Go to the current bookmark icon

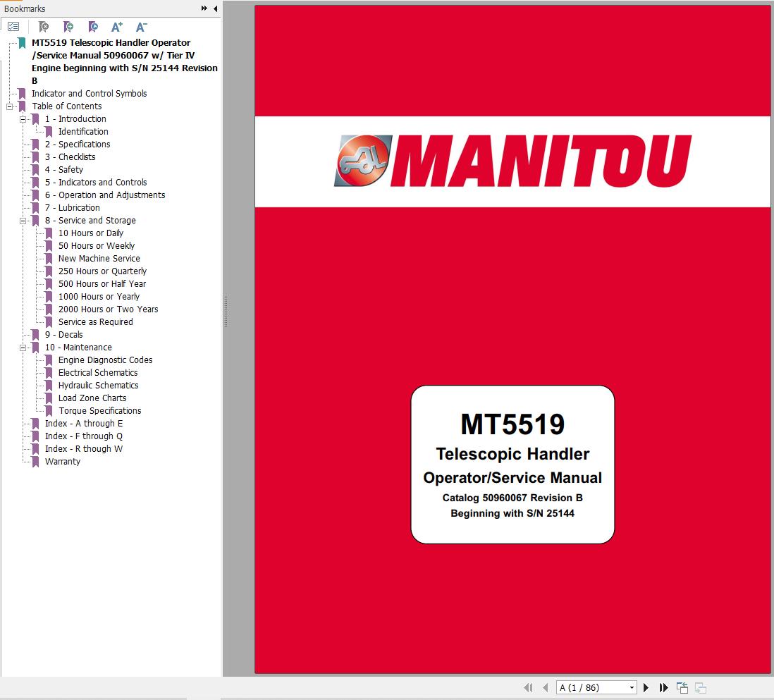[x=92, y=26]
